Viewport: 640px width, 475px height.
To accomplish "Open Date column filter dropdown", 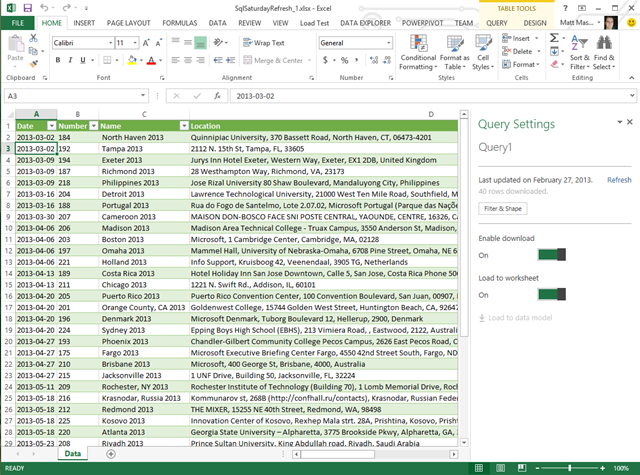I will tap(51, 126).
